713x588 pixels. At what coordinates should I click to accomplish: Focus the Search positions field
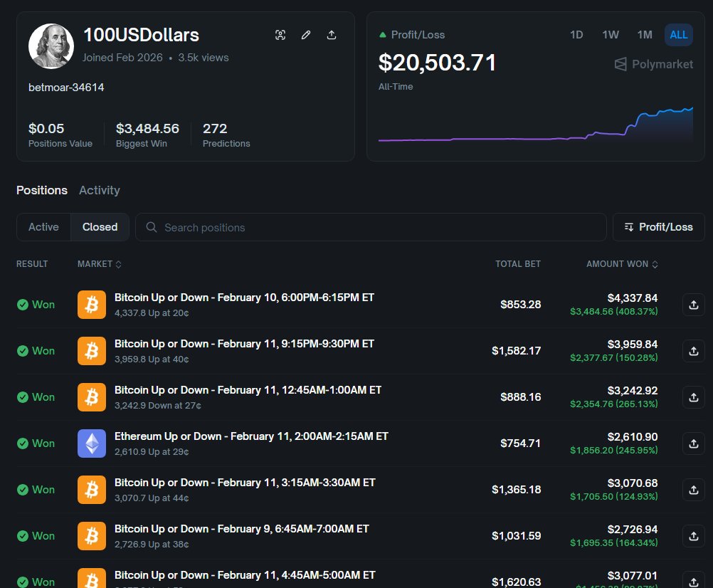tap(371, 227)
